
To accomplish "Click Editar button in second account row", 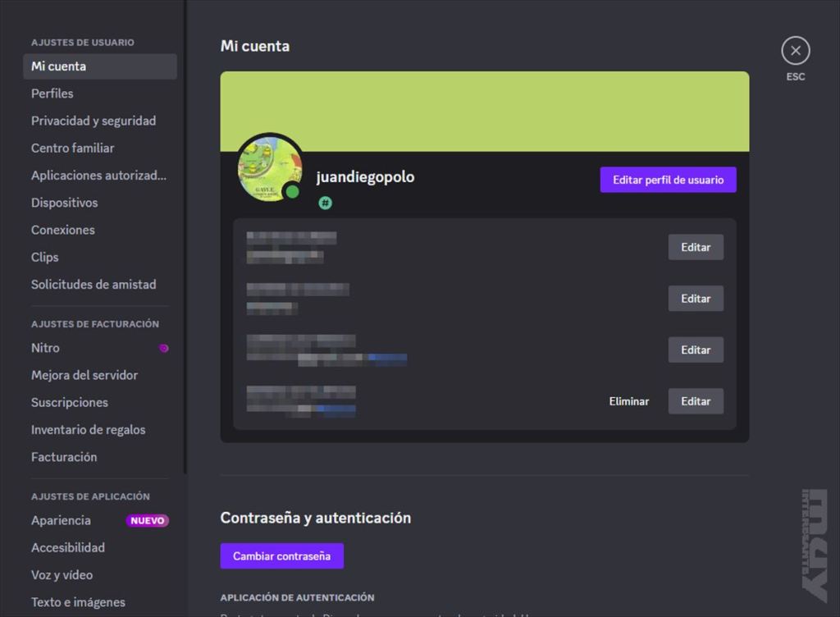I will [696, 299].
